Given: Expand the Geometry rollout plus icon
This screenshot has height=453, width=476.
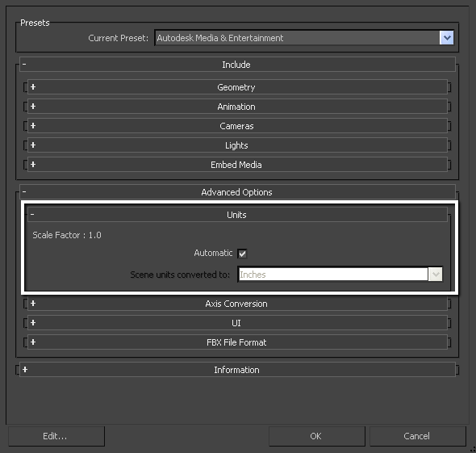Looking at the screenshot, I should (x=33, y=87).
